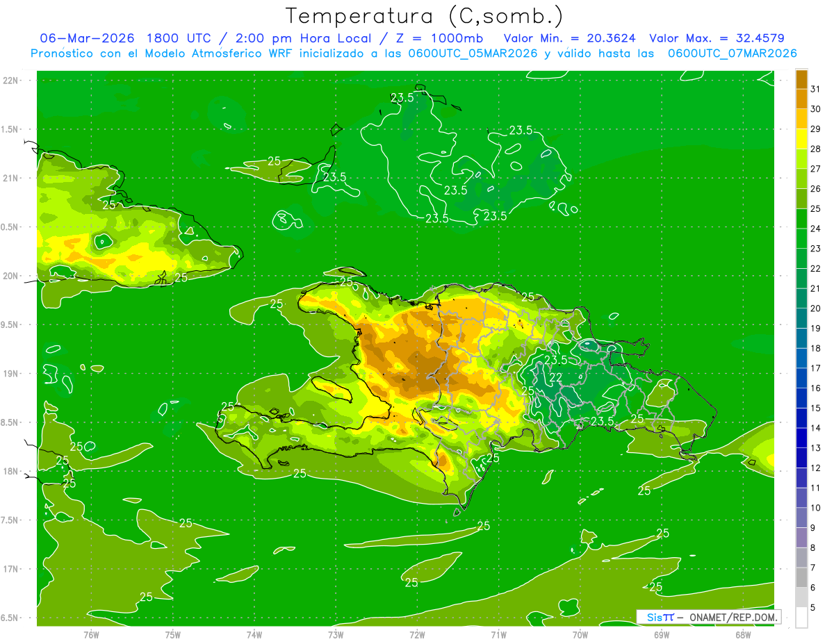The image size is (834, 644).
Task: Click the colorbar label "30"
Action: coord(816,108)
